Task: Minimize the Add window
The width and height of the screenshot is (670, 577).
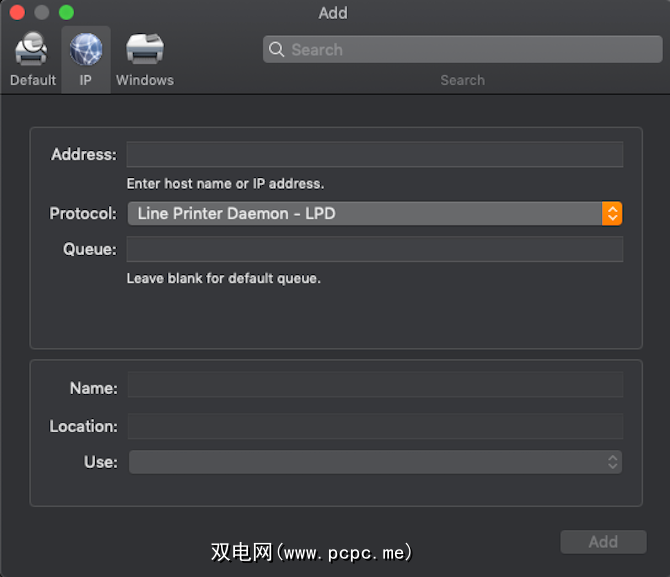Action: [x=41, y=13]
